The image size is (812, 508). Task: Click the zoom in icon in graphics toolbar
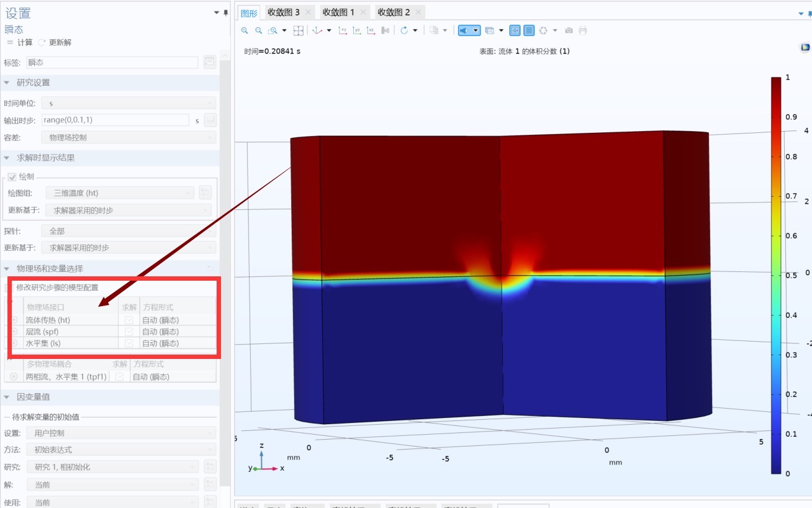(245, 30)
